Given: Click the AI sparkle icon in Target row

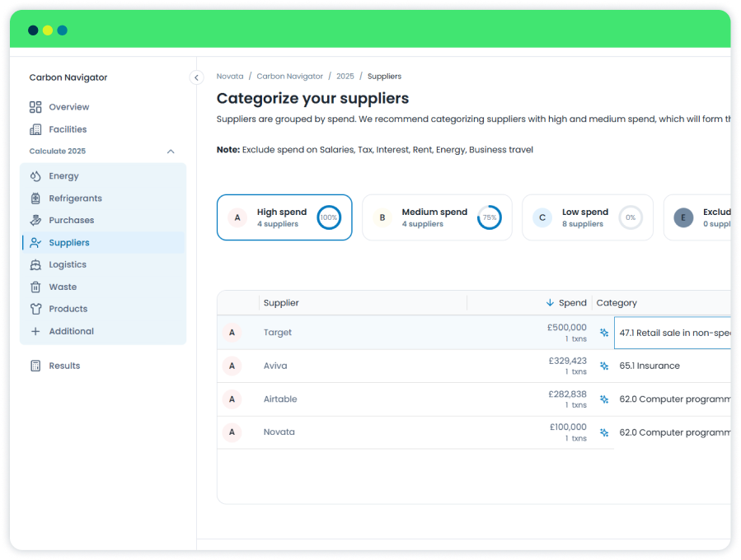Looking at the screenshot, I should tap(604, 333).
